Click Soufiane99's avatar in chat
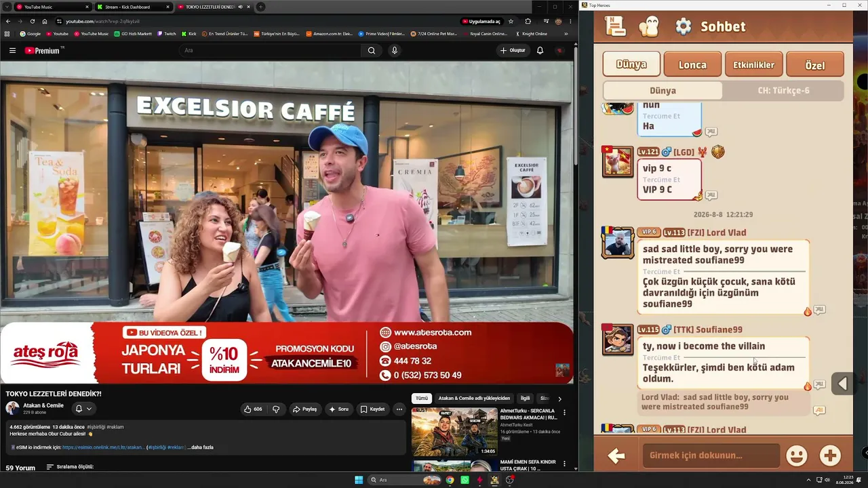868x488 pixels. (617, 339)
